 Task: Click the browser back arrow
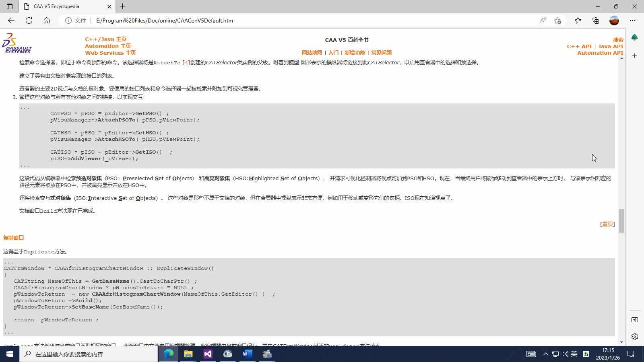pos(11,21)
